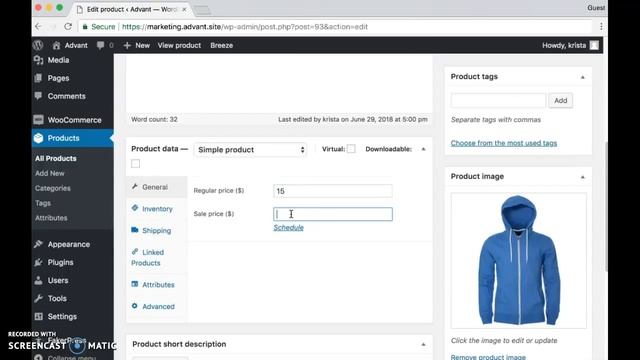
Task: Click the Appearance brush icon
Action: 38,244
